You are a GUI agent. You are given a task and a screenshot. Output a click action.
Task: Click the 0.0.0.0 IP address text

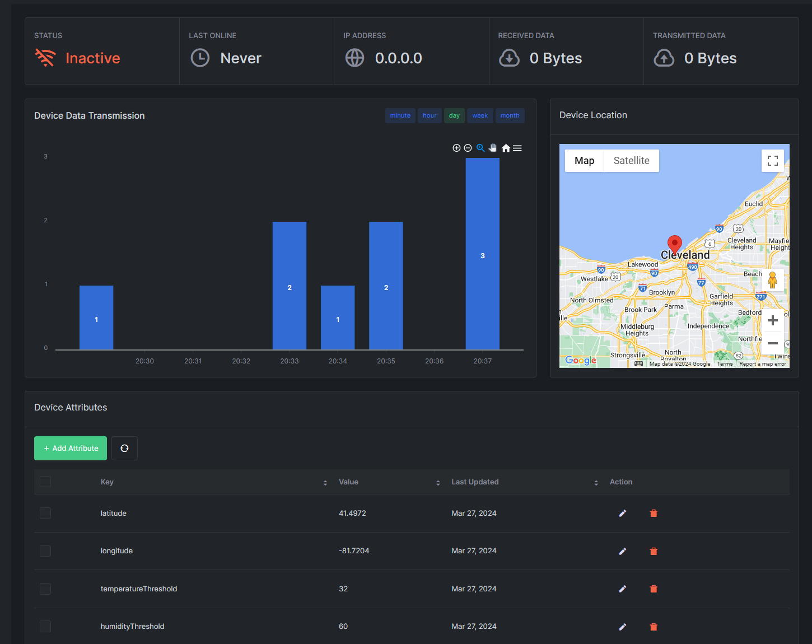pos(399,58)
